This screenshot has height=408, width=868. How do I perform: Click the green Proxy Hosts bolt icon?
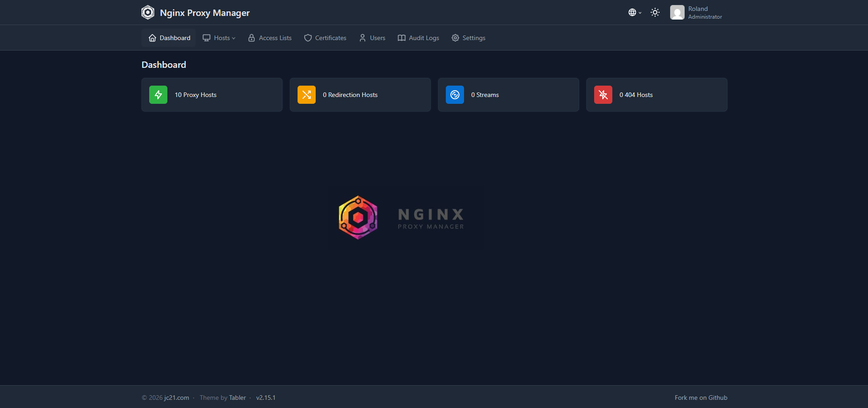(x=158, y=95)
